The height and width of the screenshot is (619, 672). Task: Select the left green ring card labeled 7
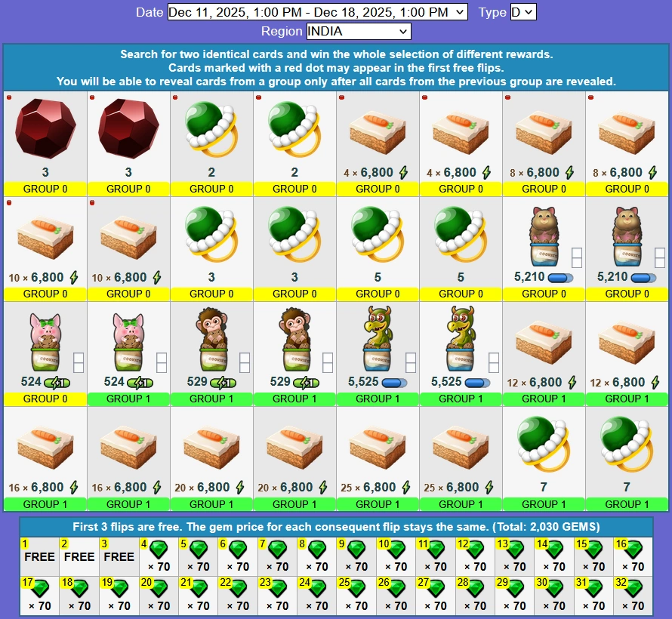click(544, 459)
